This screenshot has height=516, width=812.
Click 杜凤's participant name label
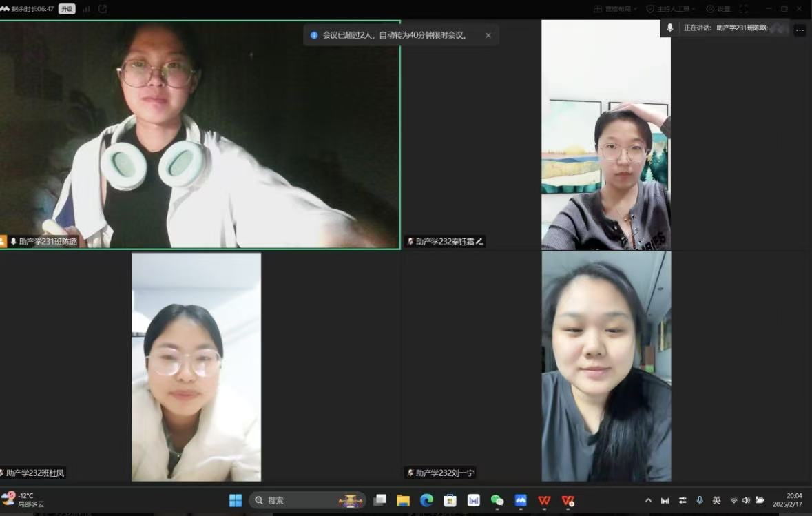[x=34, y=473]
